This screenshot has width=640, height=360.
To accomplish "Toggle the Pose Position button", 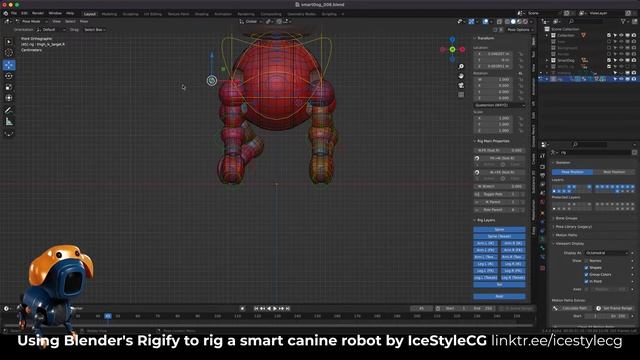I will tap(572, 172).
